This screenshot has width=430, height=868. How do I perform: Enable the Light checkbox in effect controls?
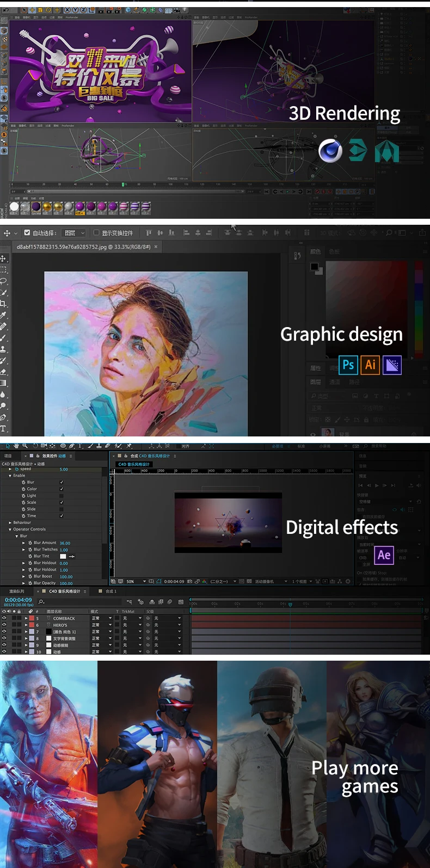[x=62, y=496]
